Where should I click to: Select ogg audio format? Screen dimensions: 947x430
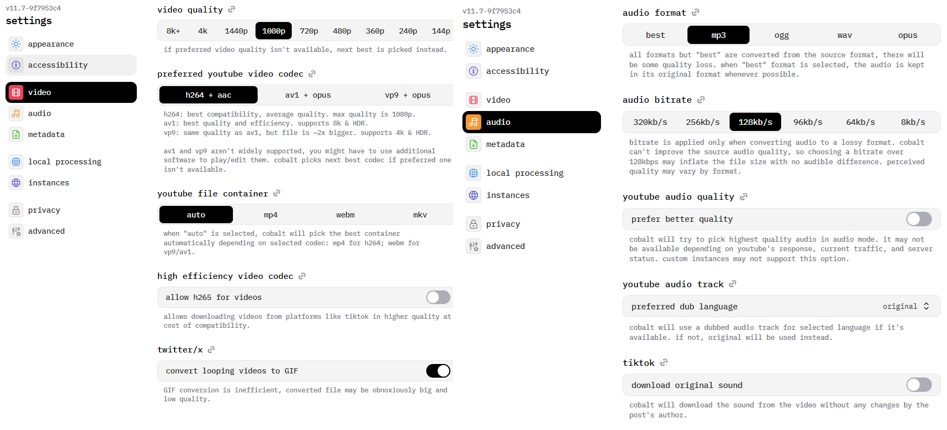tap(782, 35)
